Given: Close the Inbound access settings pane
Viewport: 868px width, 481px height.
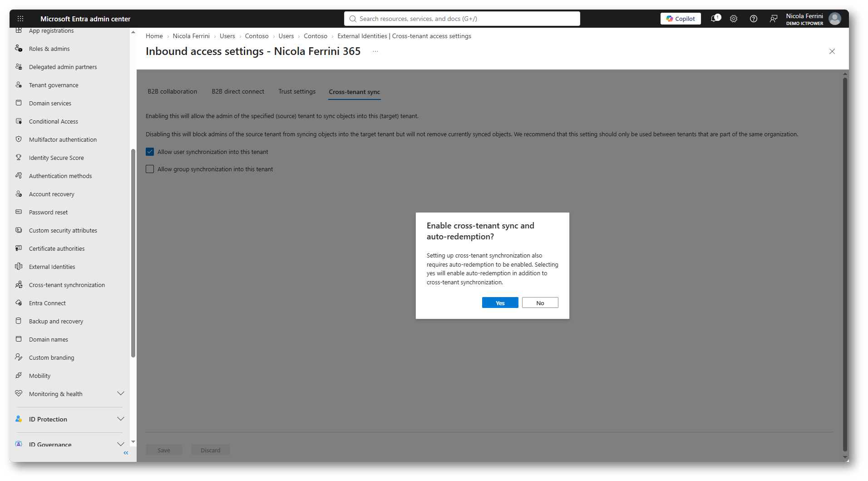Looking at the screenshot, I should [x=832, y=51].
